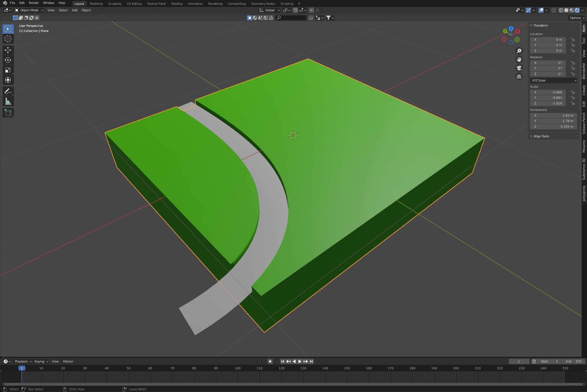This screenshot has width=587, height=392.
Task: Switch perspective/orthographic grid icon
Action: tap(519, 76)
